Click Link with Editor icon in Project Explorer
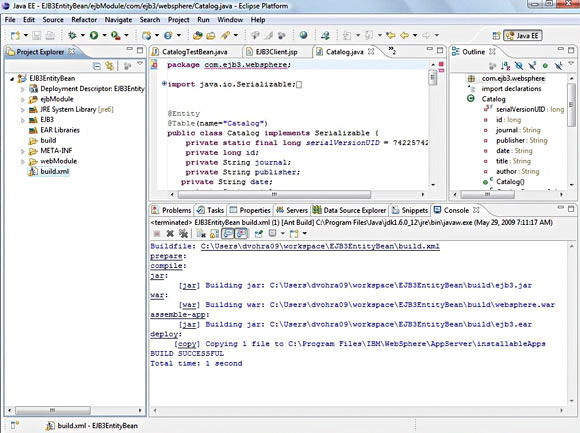The height and width of the screenshot is (433, 580). (x=109, y=66)
